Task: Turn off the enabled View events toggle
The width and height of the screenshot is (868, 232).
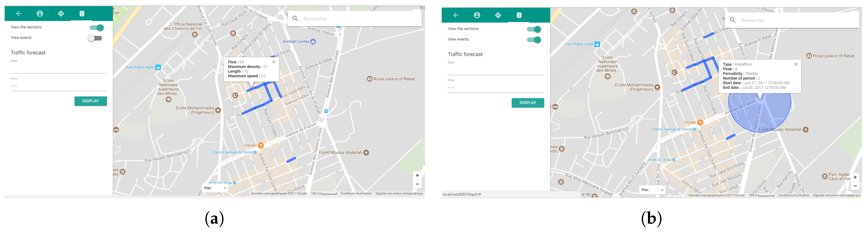Action: click(x=534, y=40)
